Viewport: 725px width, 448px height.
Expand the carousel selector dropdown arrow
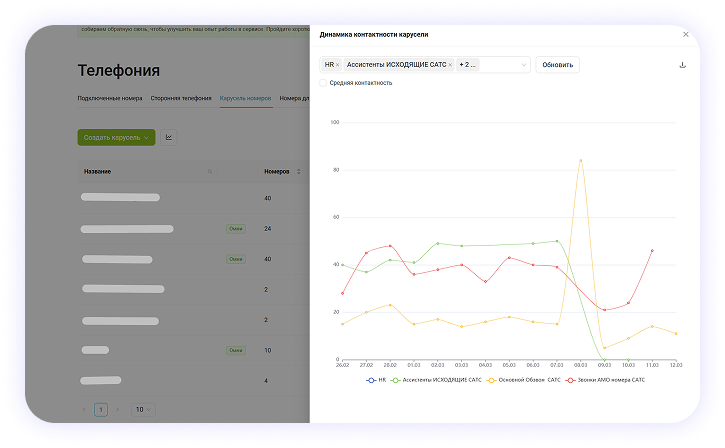coord(523,65)
